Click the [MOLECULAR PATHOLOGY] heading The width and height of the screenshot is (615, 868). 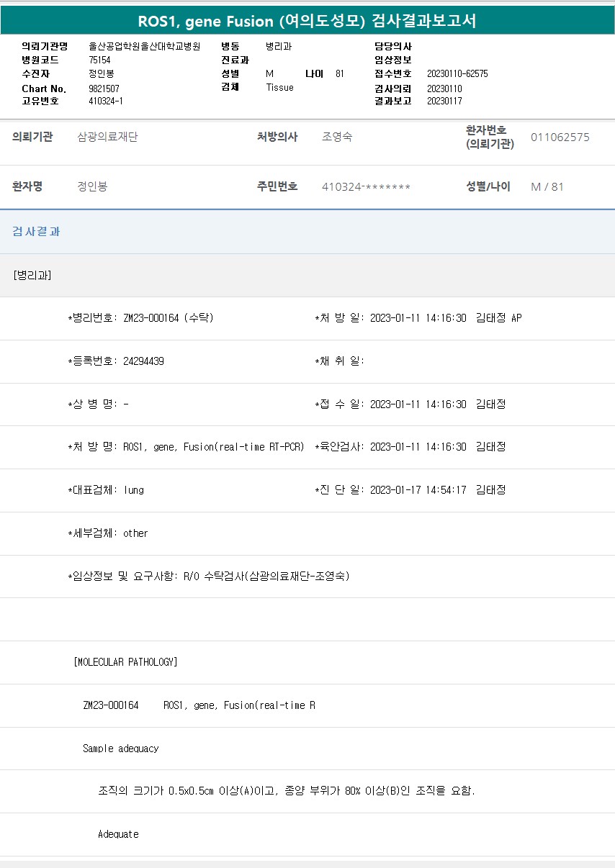coord(125,662)
